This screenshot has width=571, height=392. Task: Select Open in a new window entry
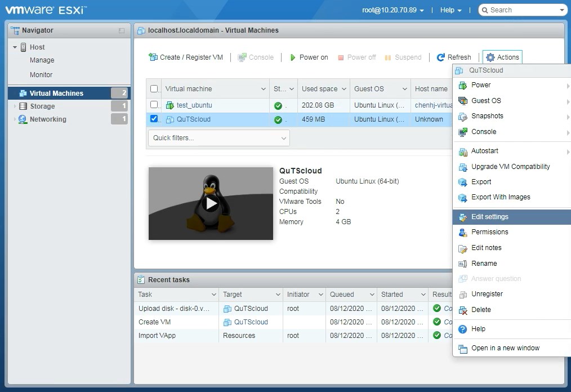[512, 348]
